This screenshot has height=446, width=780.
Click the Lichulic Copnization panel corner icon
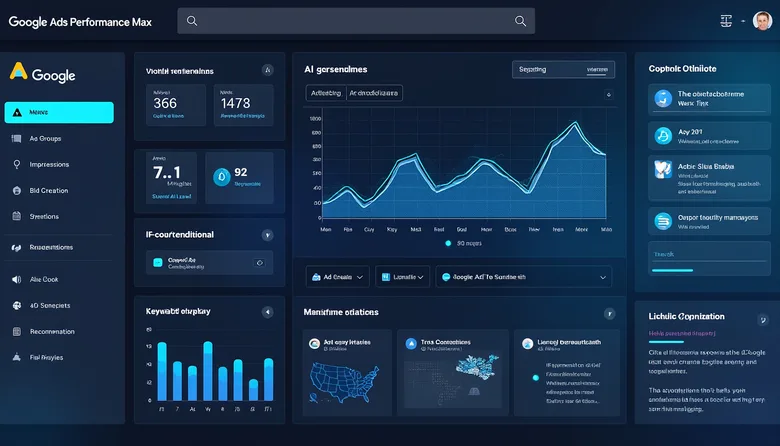pyautogui.click(x=763, y=320)
